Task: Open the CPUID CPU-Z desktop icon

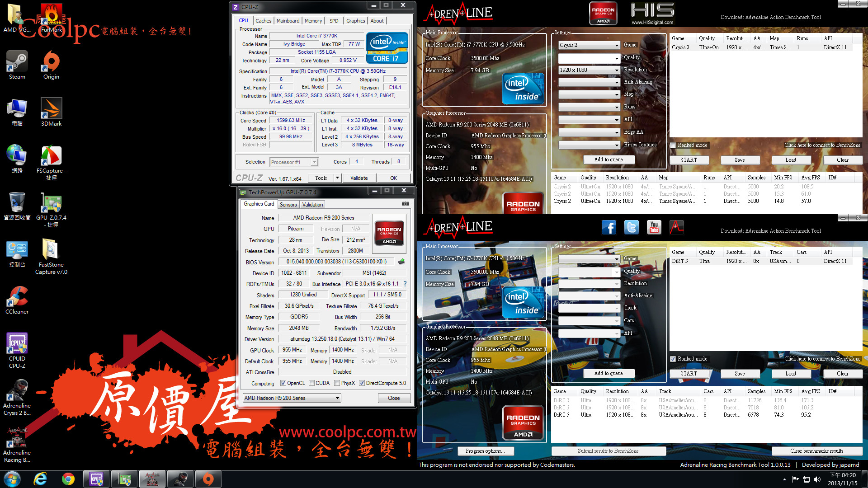Action: click(17, 351)
